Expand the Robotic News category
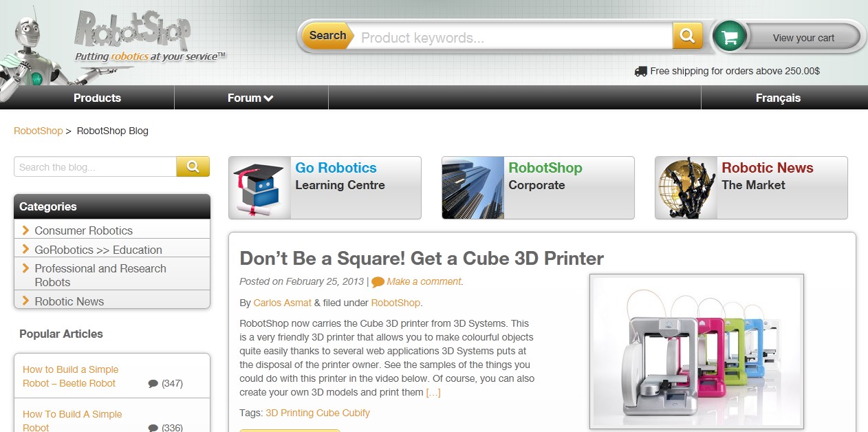The height and width of the screenshot is (432, 868). click(25, 301)
